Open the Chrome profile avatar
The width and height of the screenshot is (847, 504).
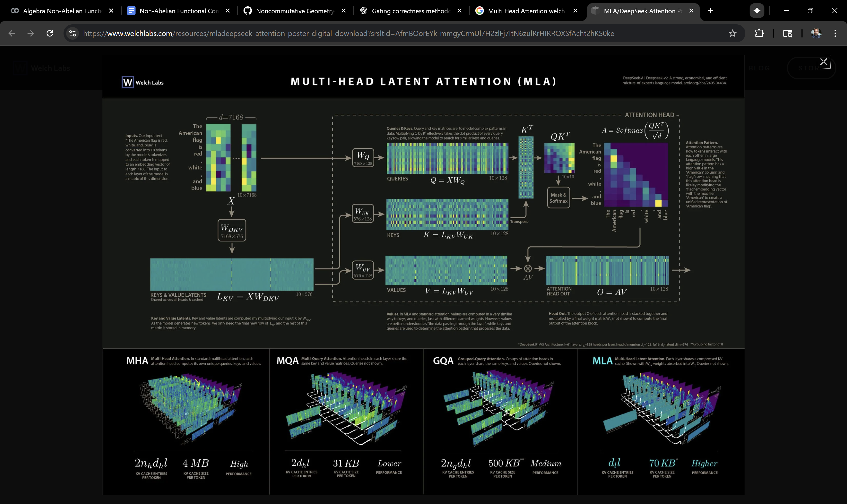816,33
